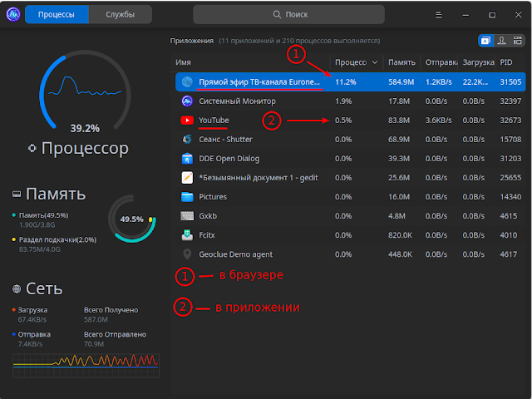Click the Всего Получено label
The image size is (532, 399).
(x=111, y=310)
